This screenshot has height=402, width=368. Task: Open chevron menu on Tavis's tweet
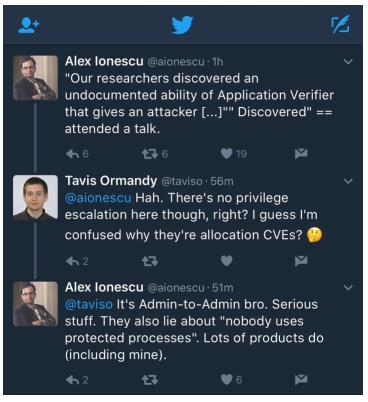tap(348, 181)
